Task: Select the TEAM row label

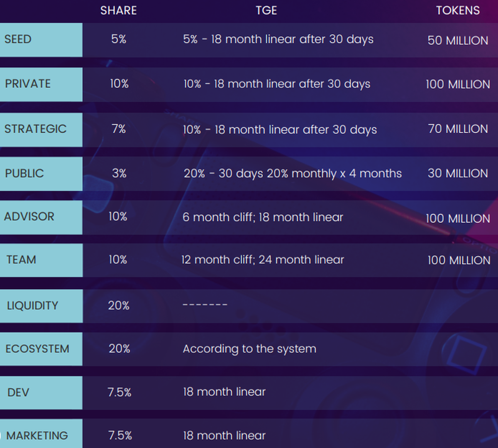Action: point(21,260)
